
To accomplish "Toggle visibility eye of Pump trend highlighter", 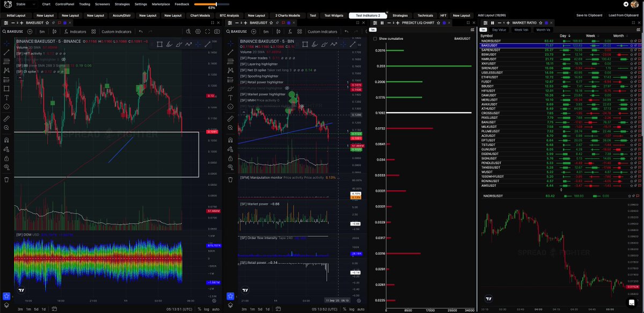I will (287, 88).
